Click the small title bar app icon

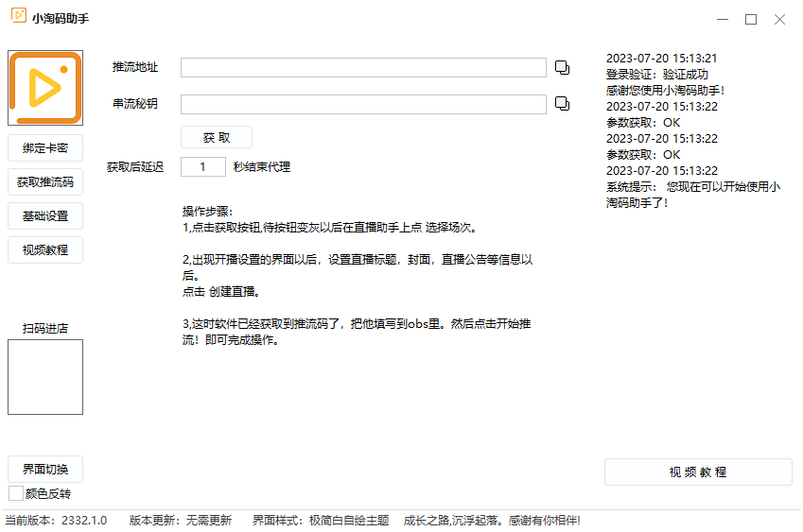[19, 15]
